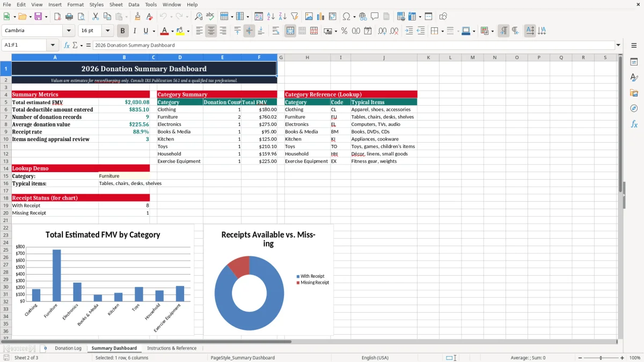Click the zoom in plus button
The width and height of the screenshot is (644, 362).
(x=622, y=358)
